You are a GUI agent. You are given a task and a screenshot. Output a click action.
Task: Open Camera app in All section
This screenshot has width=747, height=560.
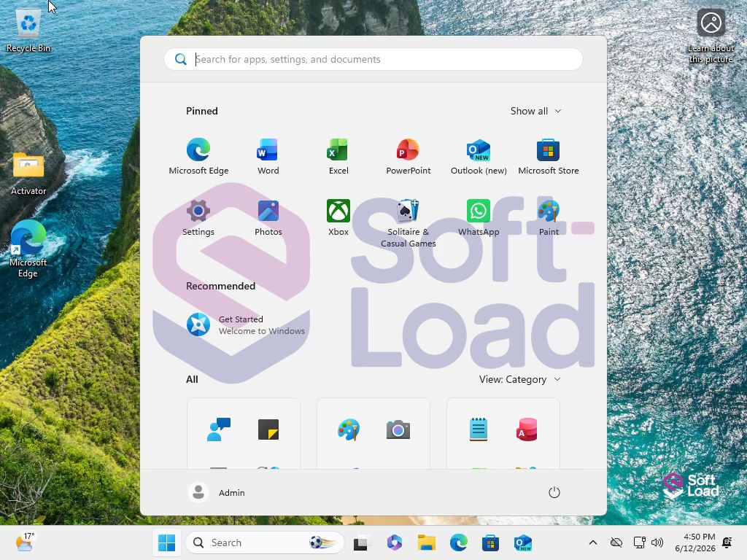[x=398, y=429]
